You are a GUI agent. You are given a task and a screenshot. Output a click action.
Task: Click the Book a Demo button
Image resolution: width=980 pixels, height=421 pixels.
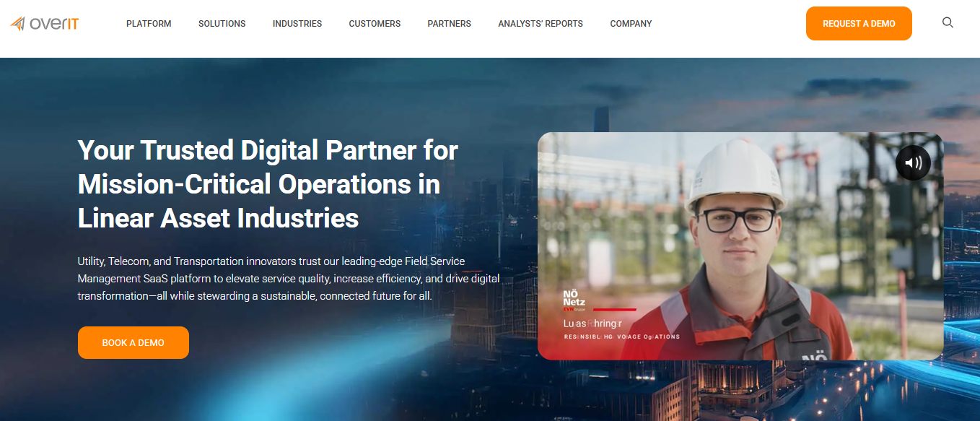134,342
